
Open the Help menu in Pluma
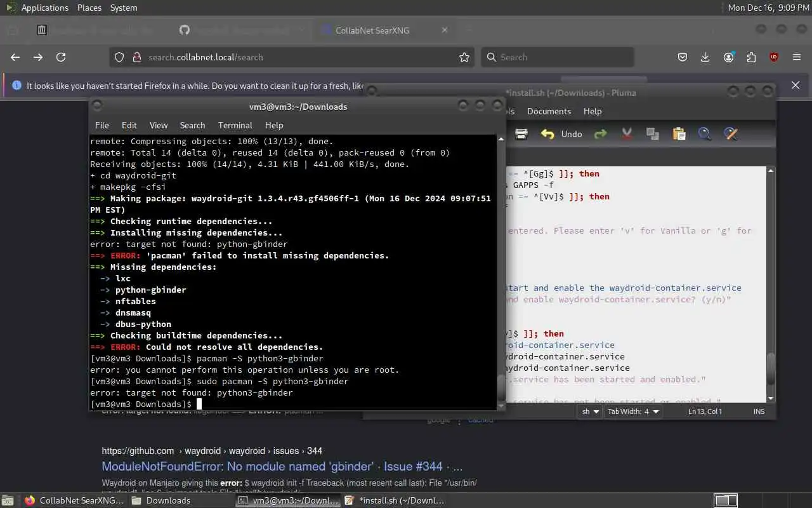pos(593,111)
